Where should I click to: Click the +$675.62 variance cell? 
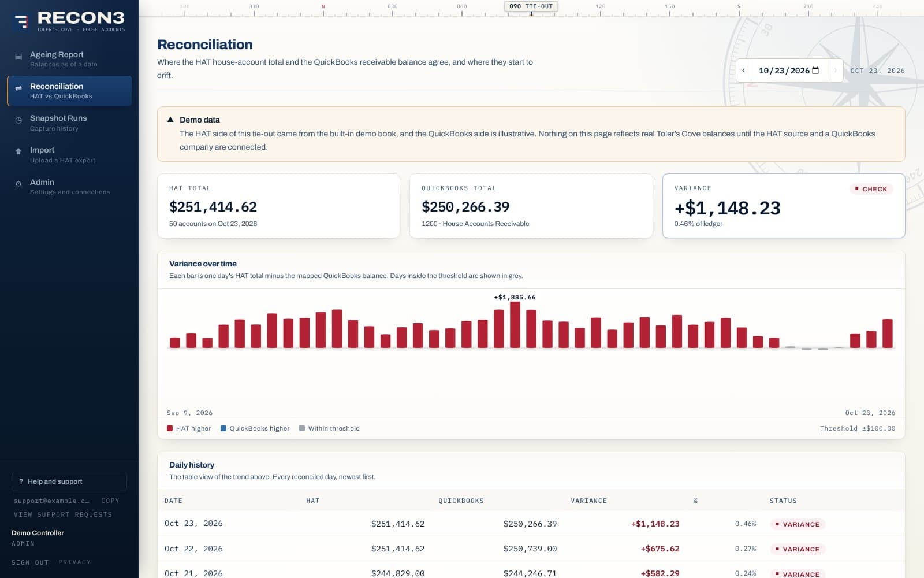tap(660, 549)
